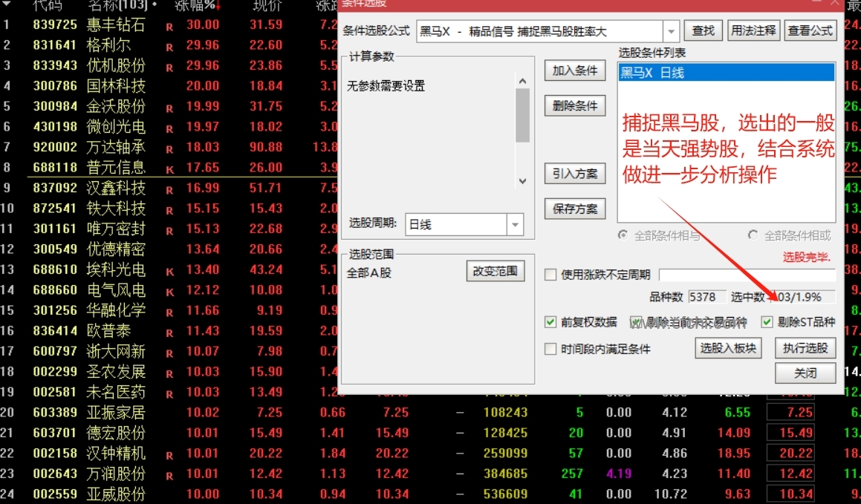Image resolution: width=861 pixels, height=504 pixels.
Task: Click the parameter panel scrollbar thumb
Action: coord(523,115)
